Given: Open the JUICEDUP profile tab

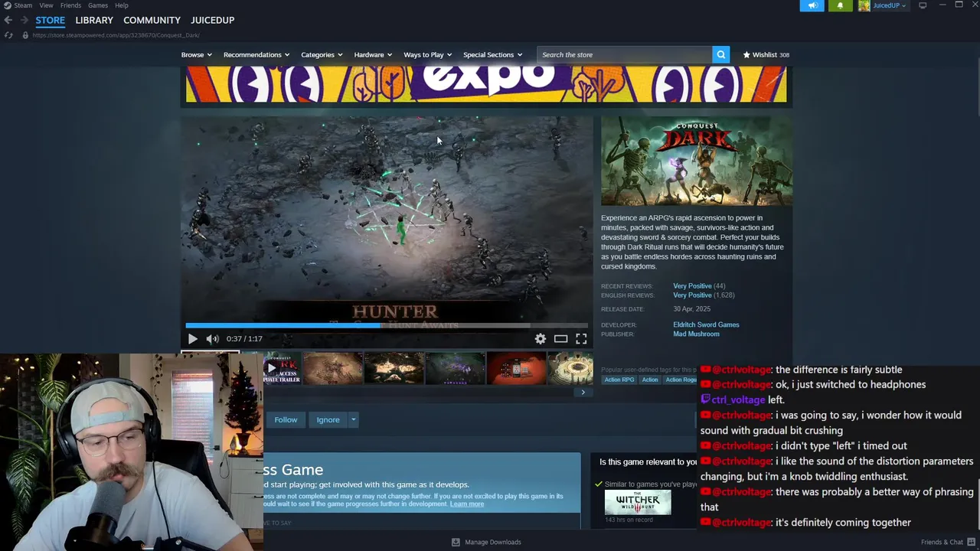Looking at the screenshot, I should point(212,20).
